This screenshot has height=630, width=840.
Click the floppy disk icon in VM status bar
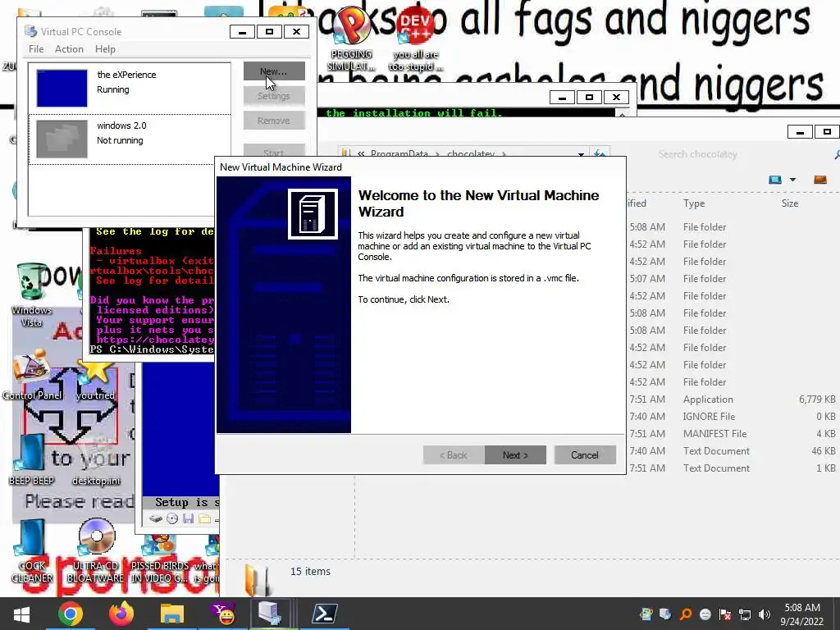pyautogui.click(x=188, y=518)
